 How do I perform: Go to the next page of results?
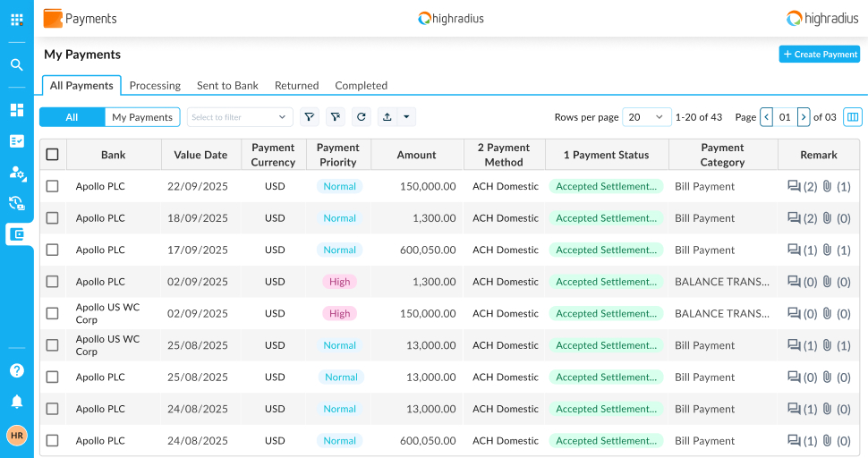point(804,117)
